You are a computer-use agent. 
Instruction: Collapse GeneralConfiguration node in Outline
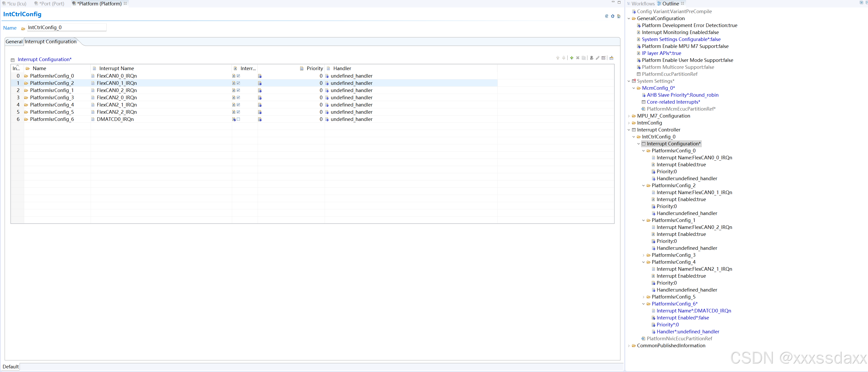coord(629,19)
